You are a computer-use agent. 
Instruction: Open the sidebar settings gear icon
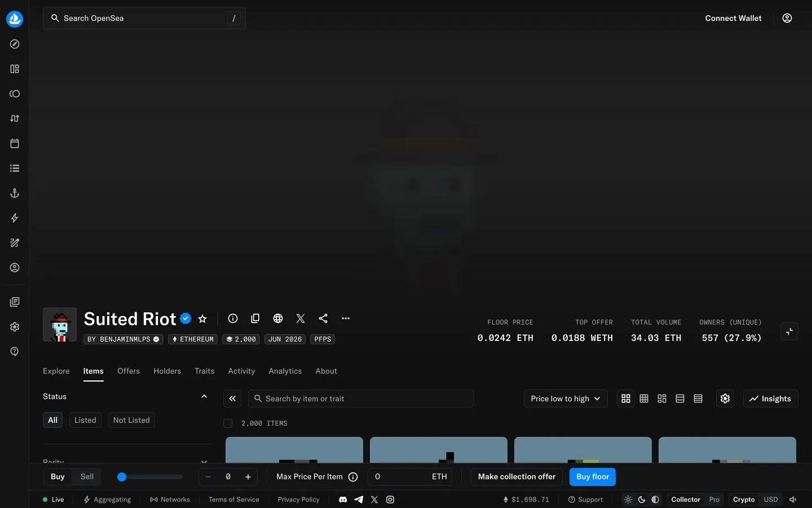coord(15,327)
